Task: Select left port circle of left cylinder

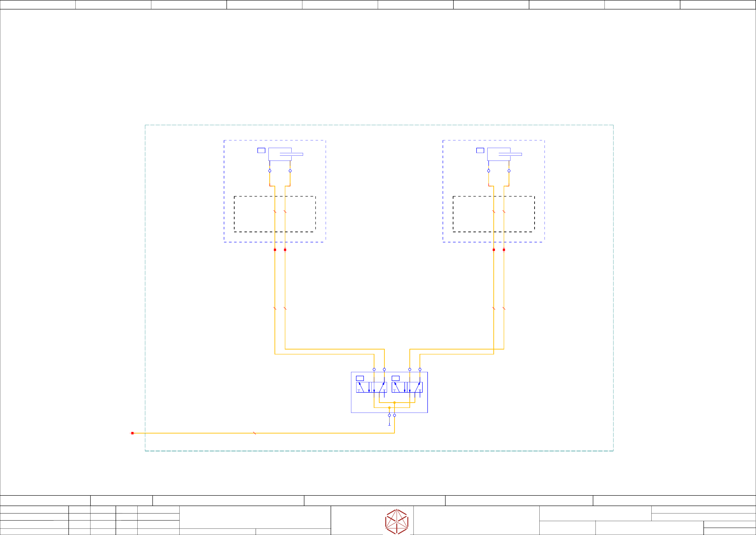Action: (x=270, y=171)
